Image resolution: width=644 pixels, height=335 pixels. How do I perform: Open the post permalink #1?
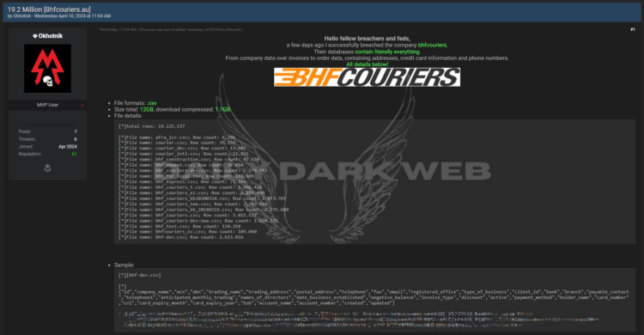(x=633, y=29)
